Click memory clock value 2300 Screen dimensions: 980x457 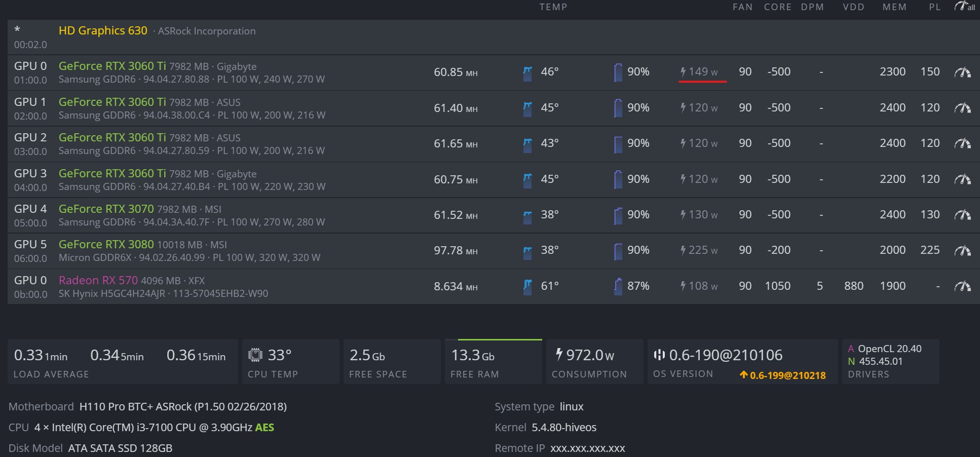point(893,71)
